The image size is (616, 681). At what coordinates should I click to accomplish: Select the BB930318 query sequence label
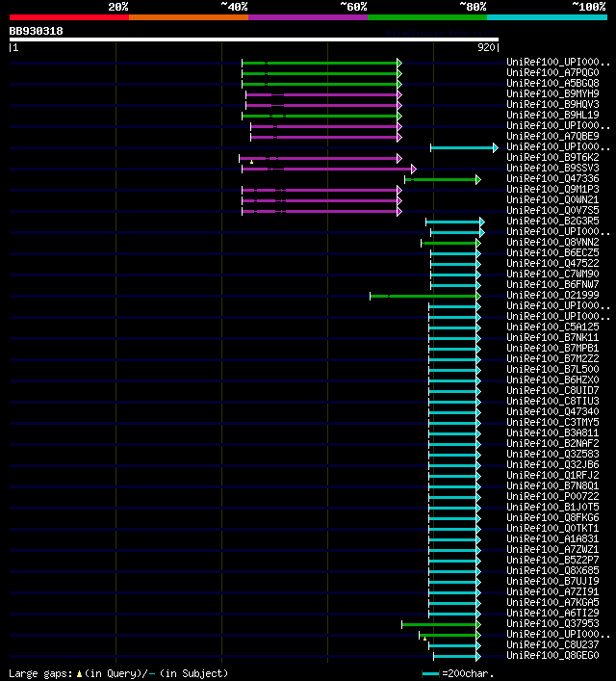36,31
